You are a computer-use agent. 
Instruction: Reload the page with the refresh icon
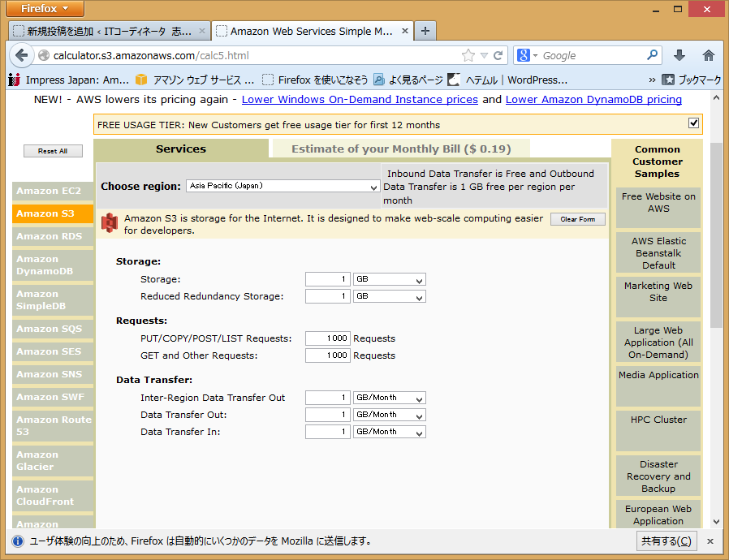498,56
